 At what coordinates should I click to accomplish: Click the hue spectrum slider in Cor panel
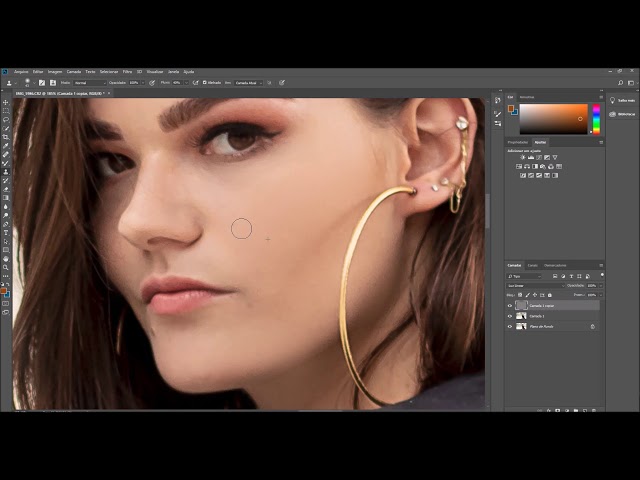click(x=596, y=119)
